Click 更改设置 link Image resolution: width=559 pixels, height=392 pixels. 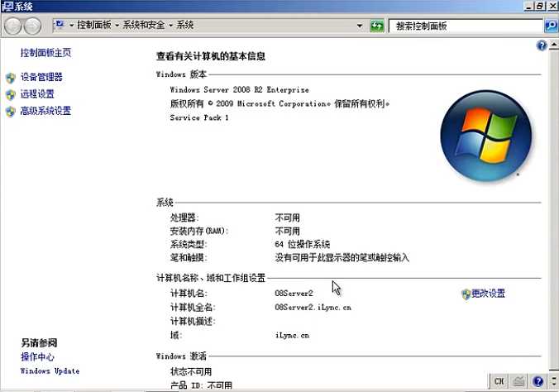[x=488, y=294]
